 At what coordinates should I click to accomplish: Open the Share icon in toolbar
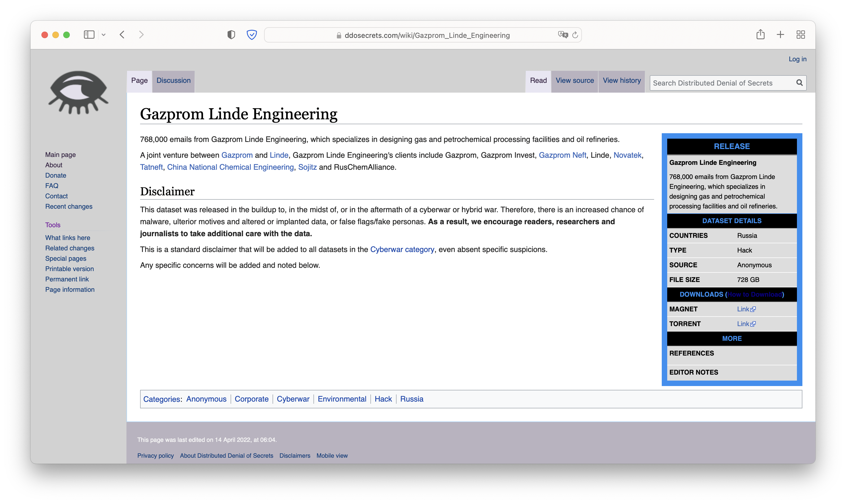point(760,34)
